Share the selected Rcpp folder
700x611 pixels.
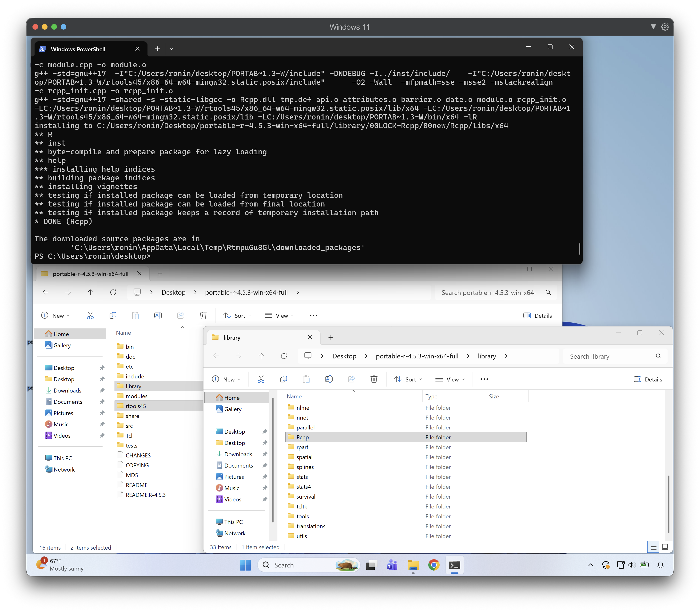point(352,379)
